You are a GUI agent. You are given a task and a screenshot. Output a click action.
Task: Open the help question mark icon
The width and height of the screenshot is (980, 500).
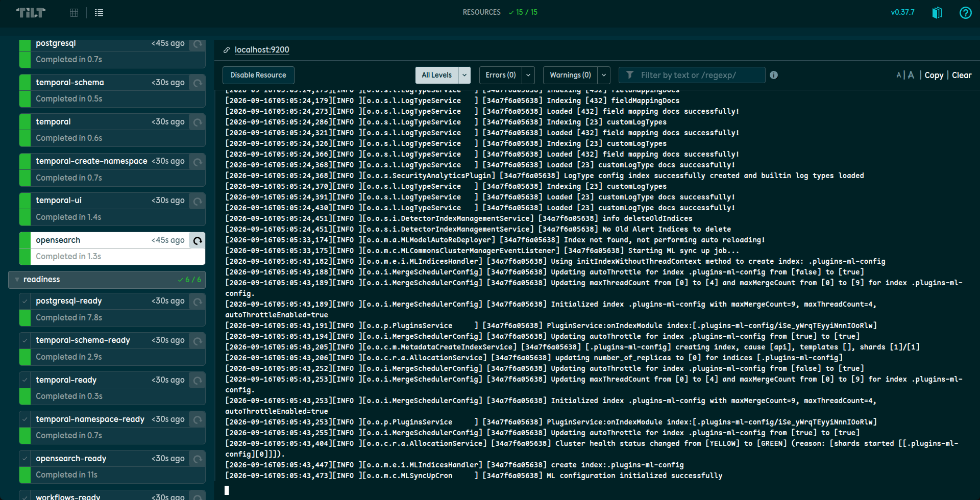[x=965, y=13]
